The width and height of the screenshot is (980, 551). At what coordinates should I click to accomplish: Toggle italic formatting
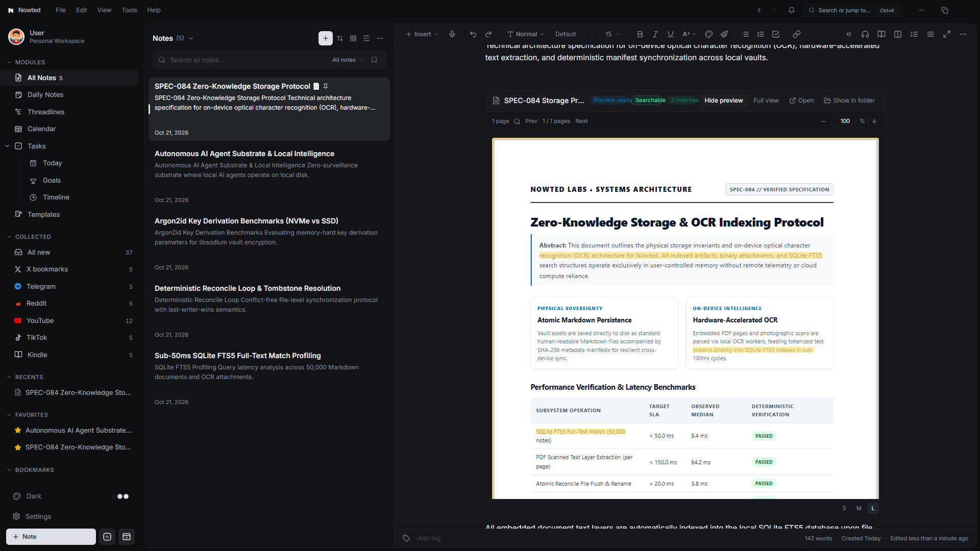pos(655,34)
